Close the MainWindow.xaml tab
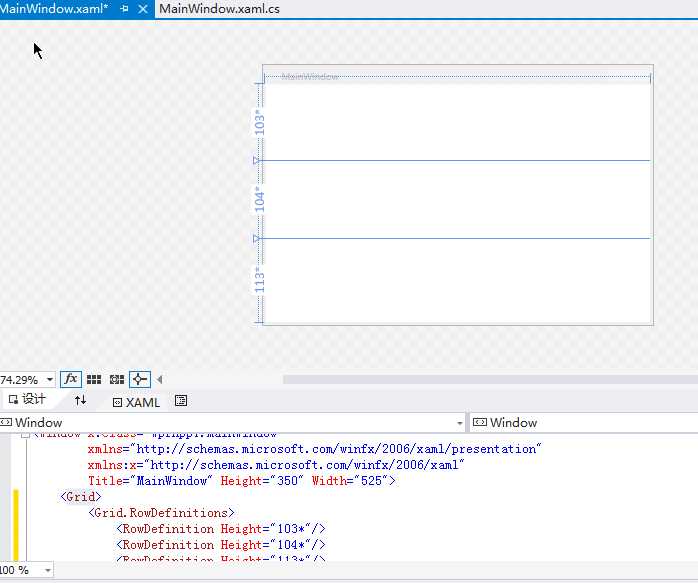Screen dimensions: 698x583 point(143,9)
